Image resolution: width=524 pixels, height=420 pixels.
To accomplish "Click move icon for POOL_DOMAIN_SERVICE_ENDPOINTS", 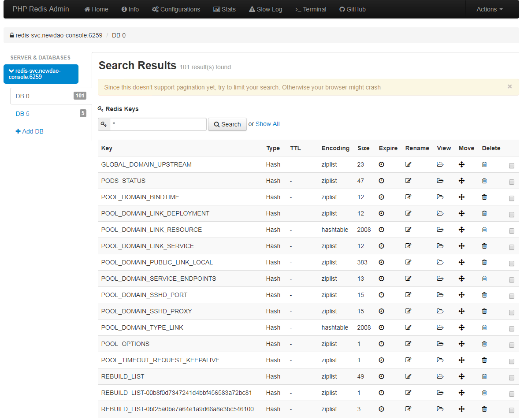I will click(x=462, y=279).
